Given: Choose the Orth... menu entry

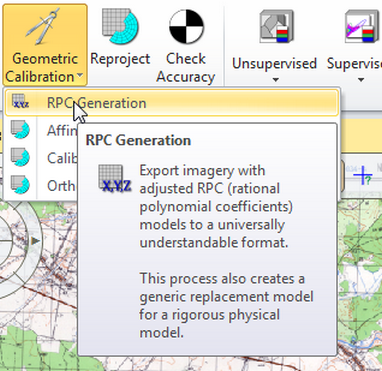Looking at the screenshot, I should coord(61,186).
